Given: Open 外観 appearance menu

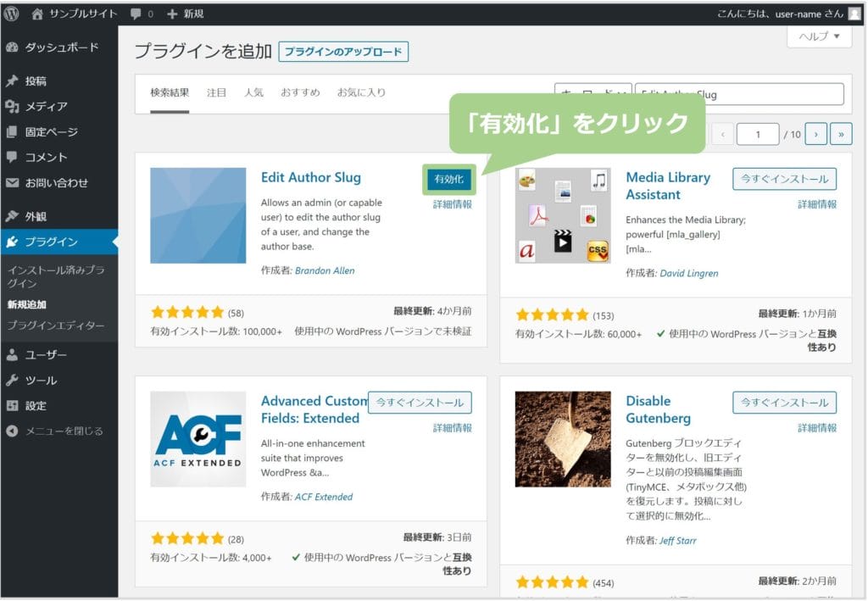Looking at the screenshot, I should click(58, 216).
